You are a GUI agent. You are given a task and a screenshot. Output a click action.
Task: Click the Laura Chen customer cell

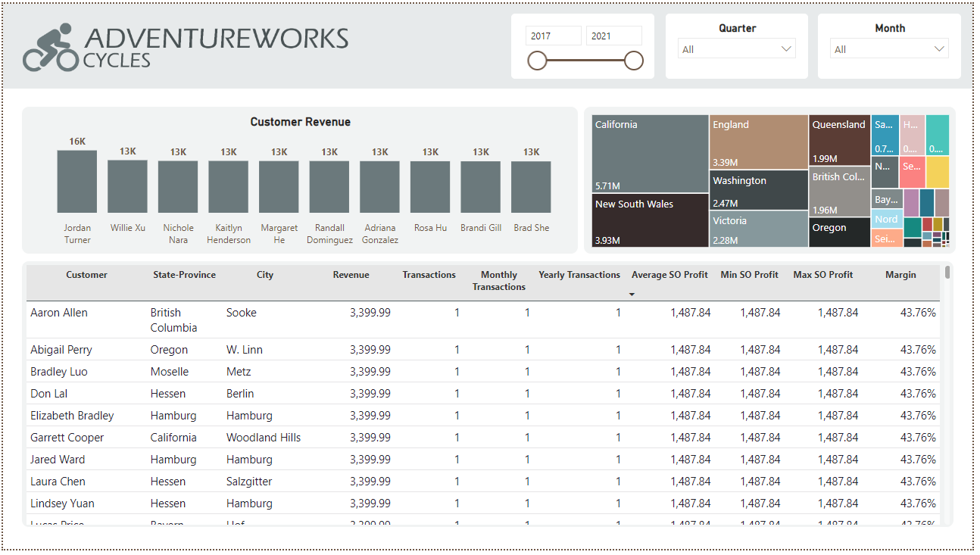[x=58, y=482]
